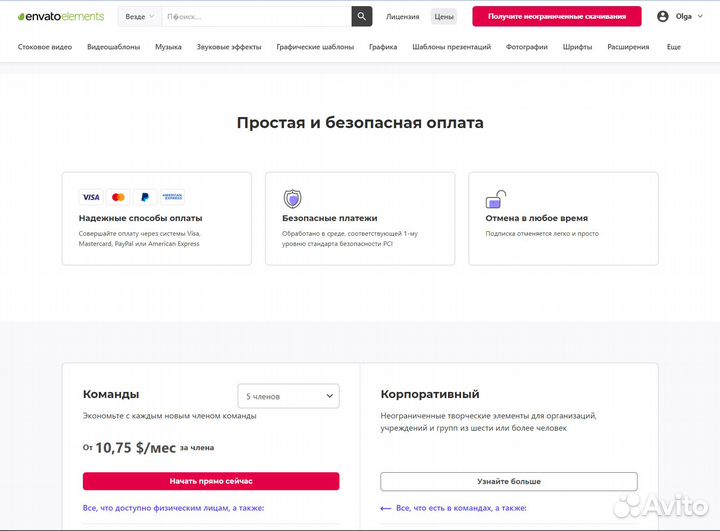Open the 'Цены' pricing link

(444, 17)
